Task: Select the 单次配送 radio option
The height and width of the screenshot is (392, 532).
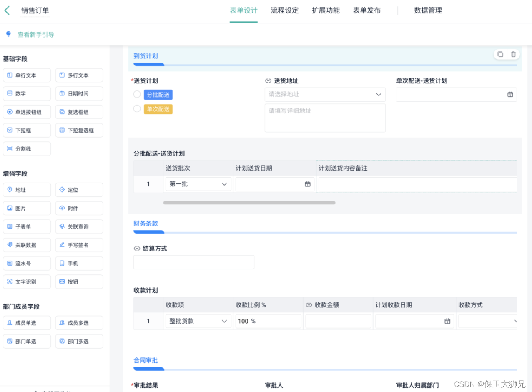Action: [x=137, y=108]
